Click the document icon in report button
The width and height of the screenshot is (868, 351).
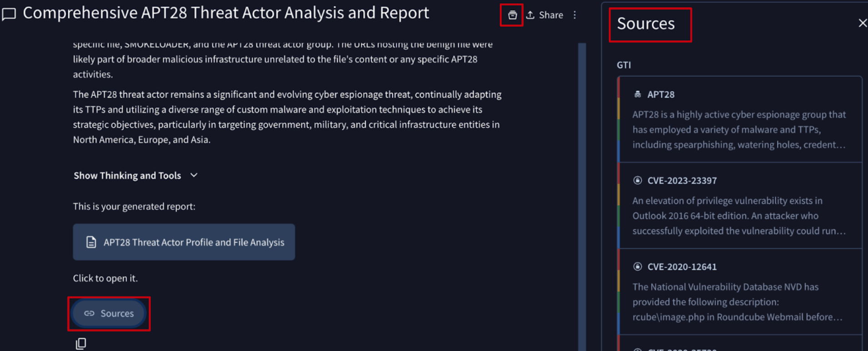(x=91, y=242)
